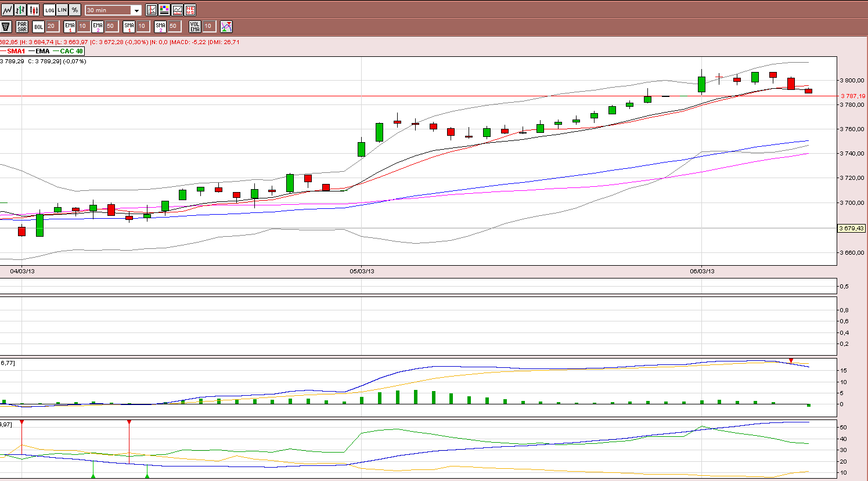Edit SMA 2 period field 50
Screen dimensions: 868x481
point(174,26)
